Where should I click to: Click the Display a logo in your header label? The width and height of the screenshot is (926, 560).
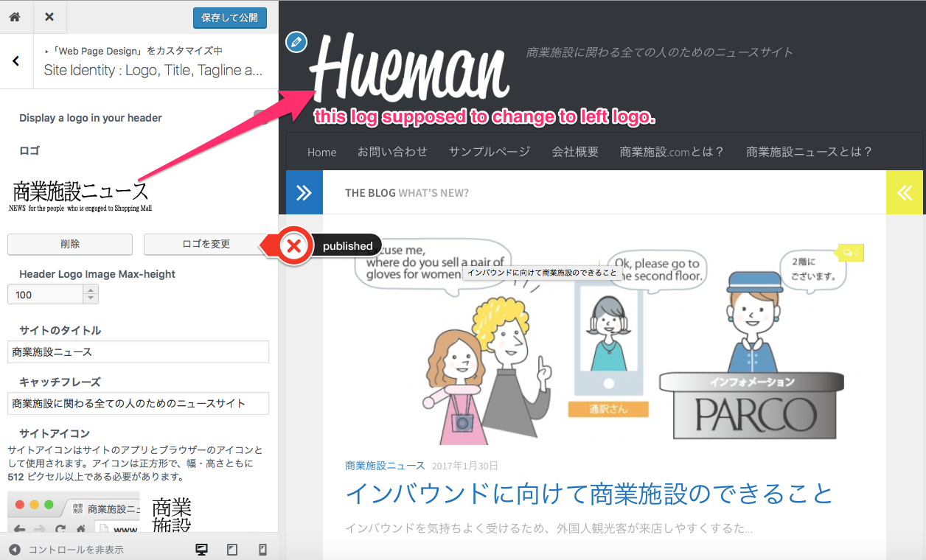pyautogui.click(x=91, y=118)
